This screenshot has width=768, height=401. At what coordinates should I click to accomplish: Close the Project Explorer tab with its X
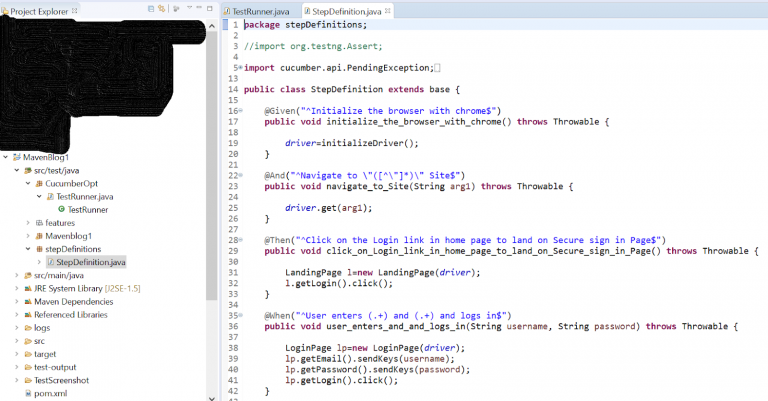pos(74,10)
